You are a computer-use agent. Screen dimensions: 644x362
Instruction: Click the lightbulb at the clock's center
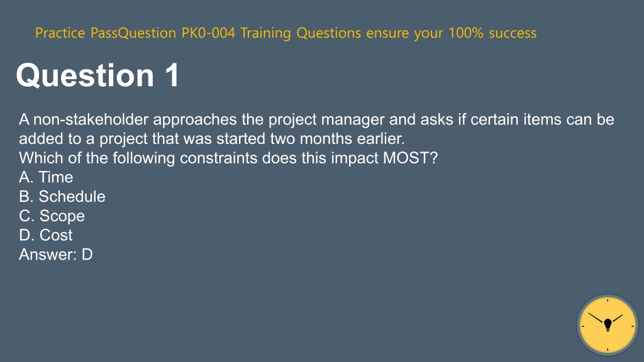608,325
